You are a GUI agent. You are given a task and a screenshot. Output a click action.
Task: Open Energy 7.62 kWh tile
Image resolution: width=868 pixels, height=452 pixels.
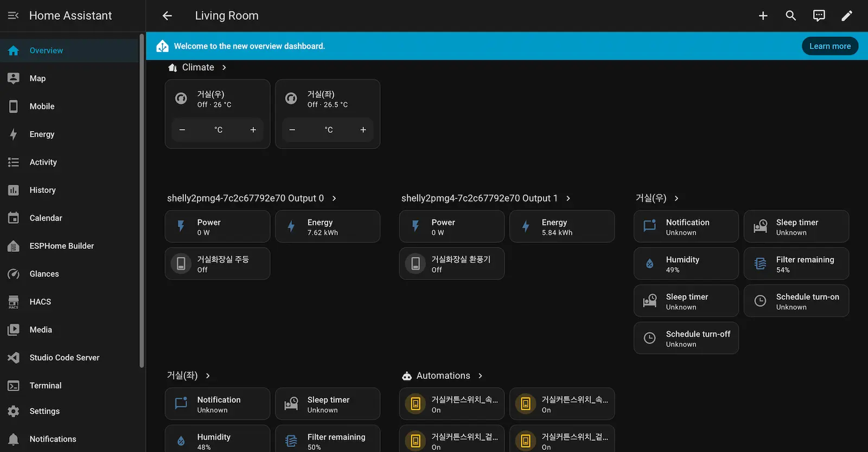(x=328, y=227)
